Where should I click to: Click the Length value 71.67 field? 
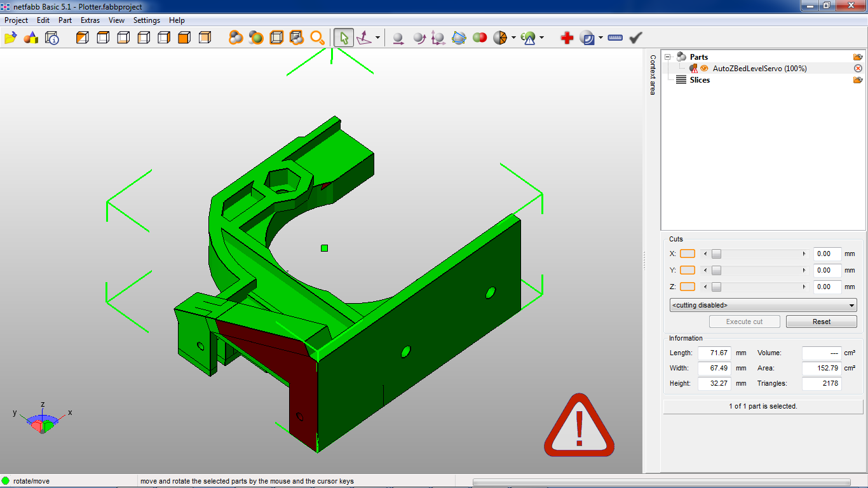point(714,353)
